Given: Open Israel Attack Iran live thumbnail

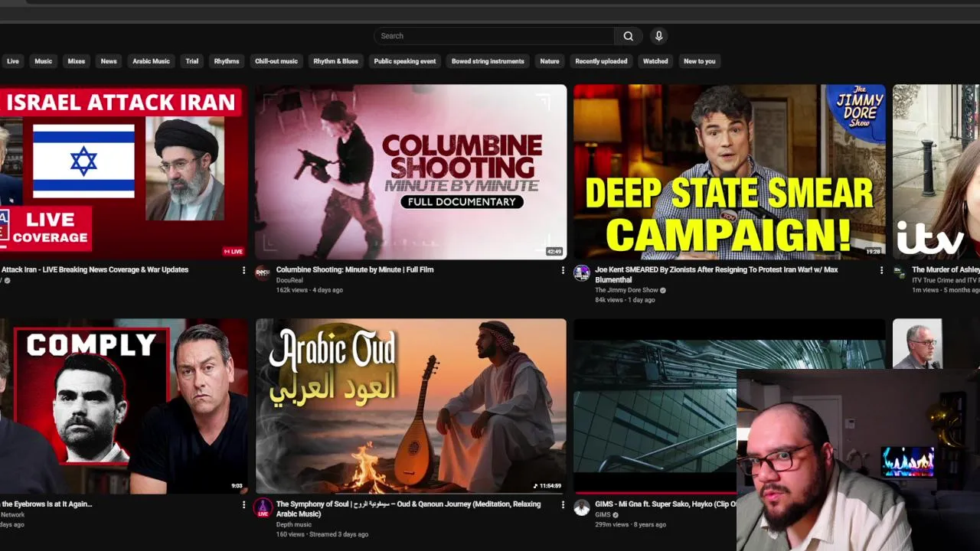Looking at the screenshot, I should pyautogui.click(x=124, y=172).
